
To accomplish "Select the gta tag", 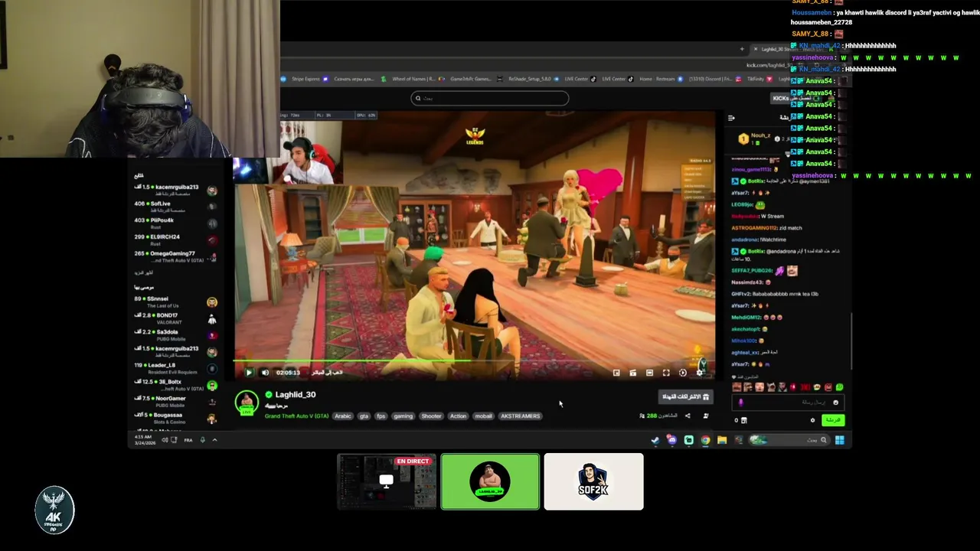I will pos(364,416).
